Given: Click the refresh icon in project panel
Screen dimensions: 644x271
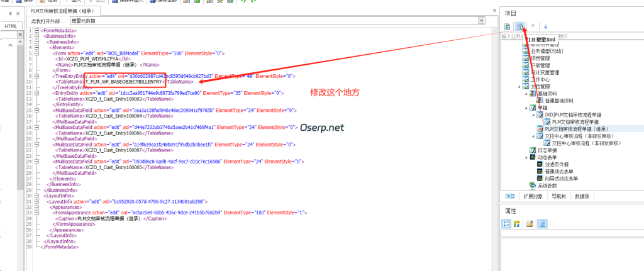Looking at the screenshot, I should (507, 26).
